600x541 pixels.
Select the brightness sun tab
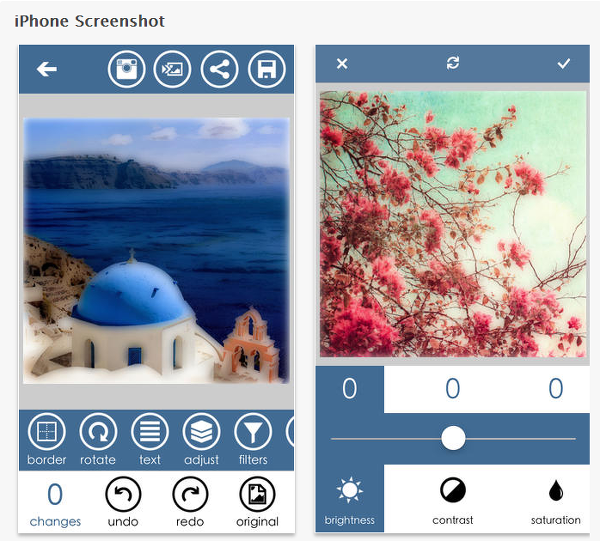click(349, 499)
